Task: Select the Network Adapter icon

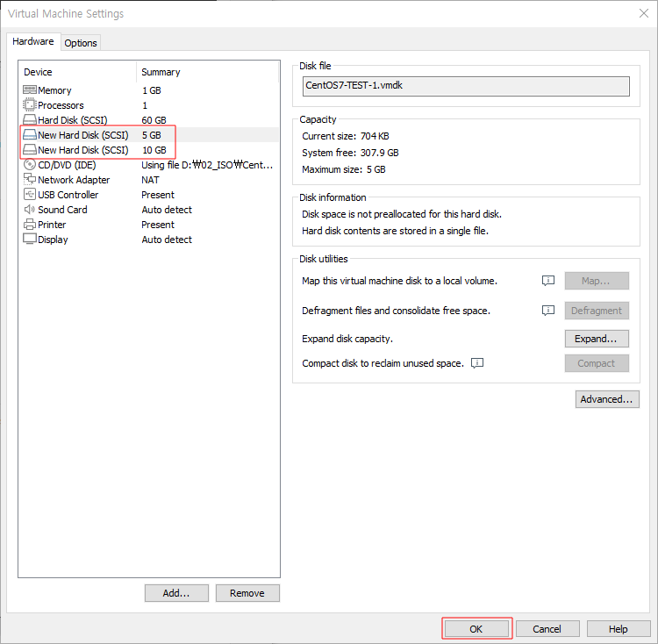Action: (29, 179)
